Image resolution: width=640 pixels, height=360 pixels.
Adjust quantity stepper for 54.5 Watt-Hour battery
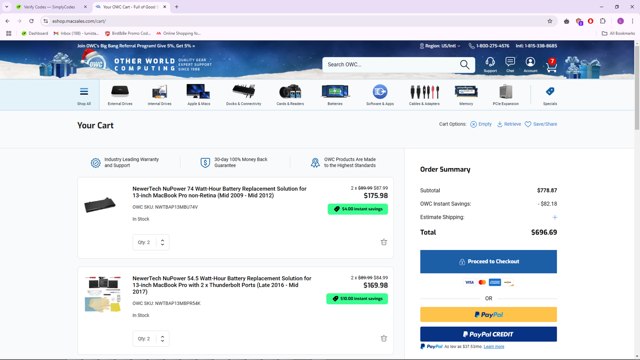162,338
